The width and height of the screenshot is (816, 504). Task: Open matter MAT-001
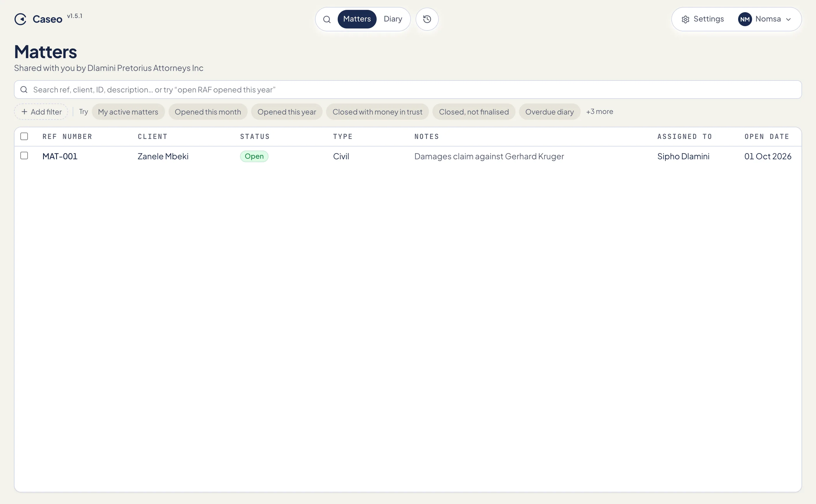[60, 156]
